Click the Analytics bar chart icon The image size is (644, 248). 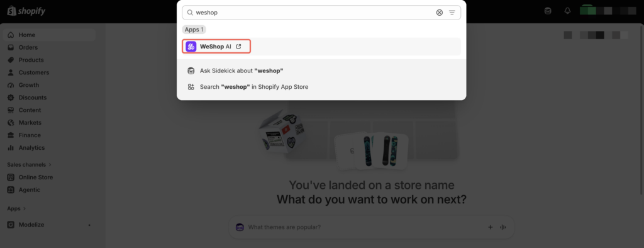pyautogui.click(x=11, y=148)
